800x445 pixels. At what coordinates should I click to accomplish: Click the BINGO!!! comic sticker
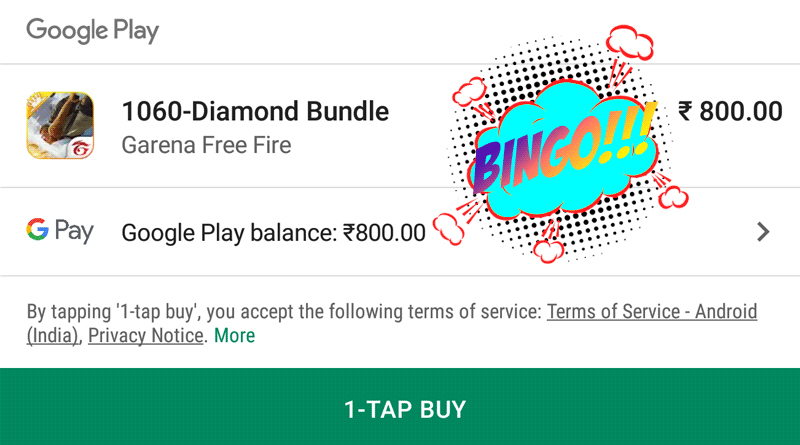coord(561,149)
